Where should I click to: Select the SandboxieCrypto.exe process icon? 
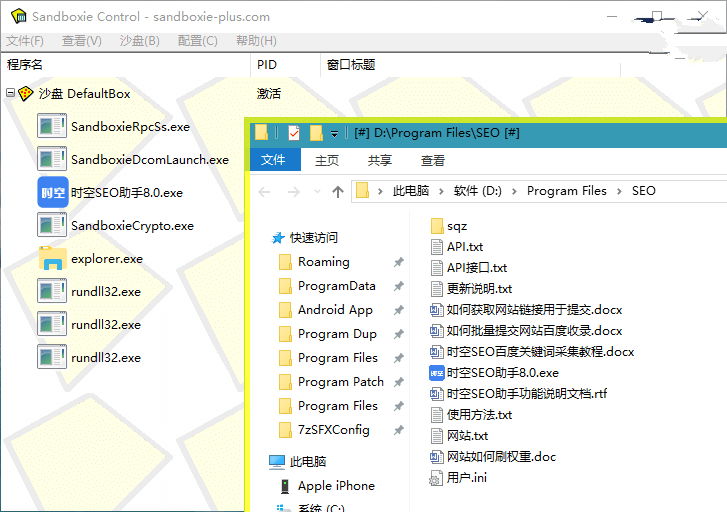pos(52,225)
